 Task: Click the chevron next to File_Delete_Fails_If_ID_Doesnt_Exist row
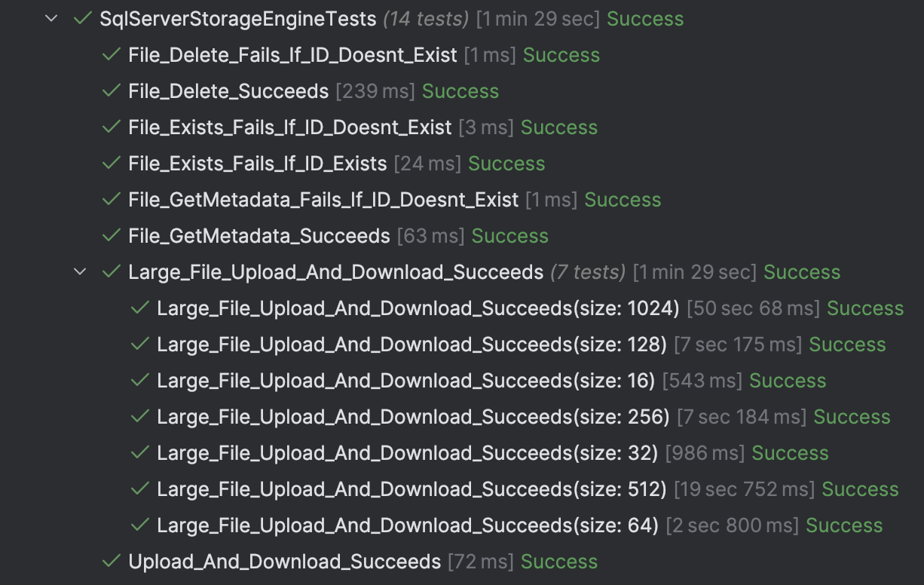coord(83,54)
